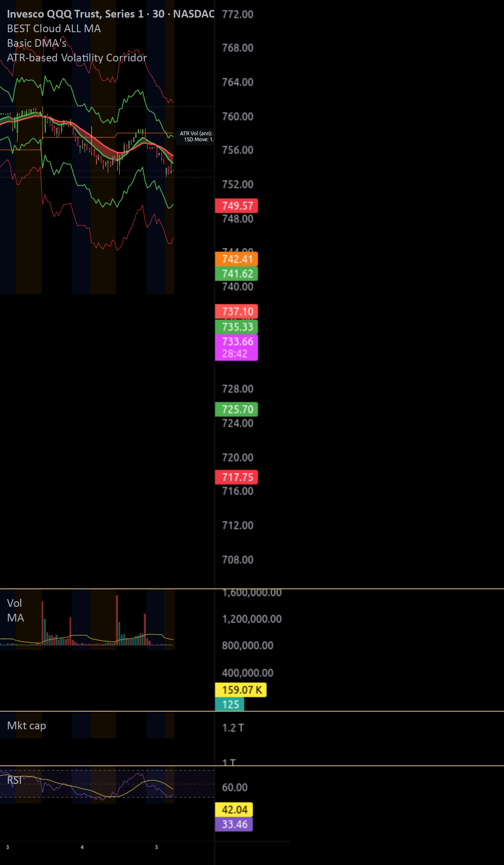
Task: Click the 800,000.00 volume axis label
Action: point(247,646)
